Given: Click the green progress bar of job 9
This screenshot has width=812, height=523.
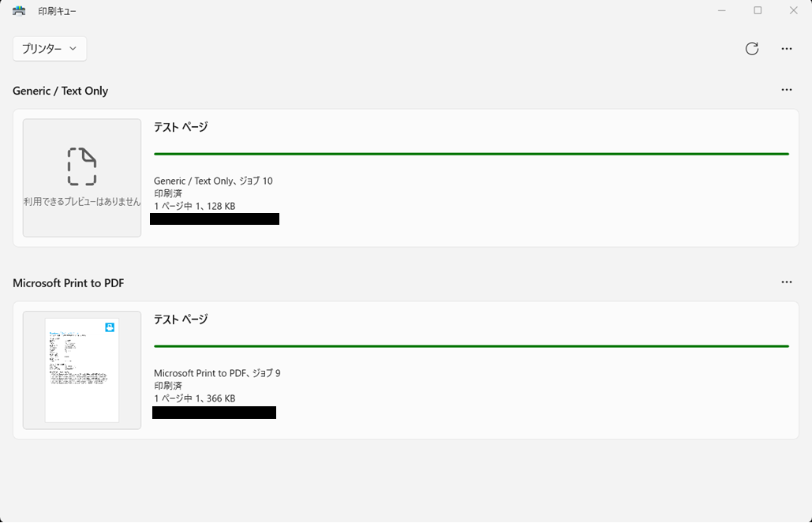Looking at the screenshot, I should pyautogui.click(x=471, y=346).
